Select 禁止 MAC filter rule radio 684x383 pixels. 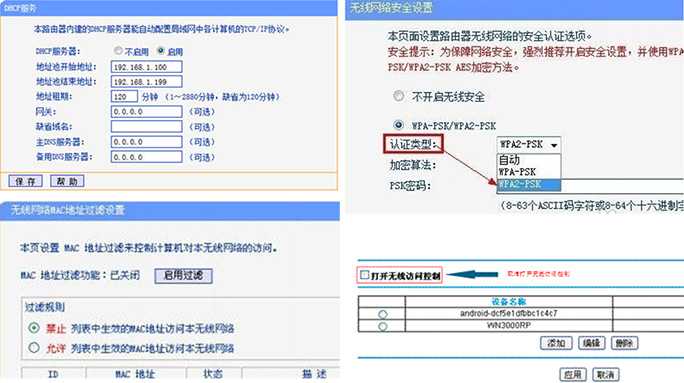click(x=34, y=328)
